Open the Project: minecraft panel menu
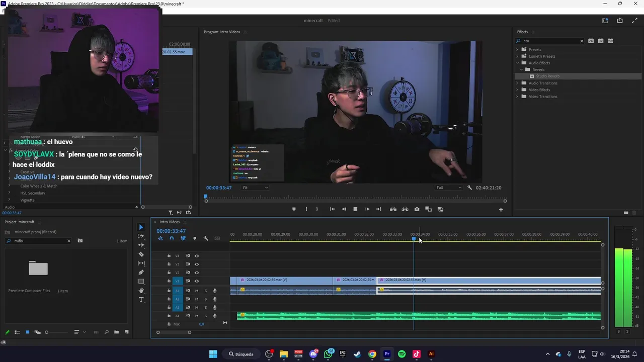 pyautogui.click(x=39, y=222)
